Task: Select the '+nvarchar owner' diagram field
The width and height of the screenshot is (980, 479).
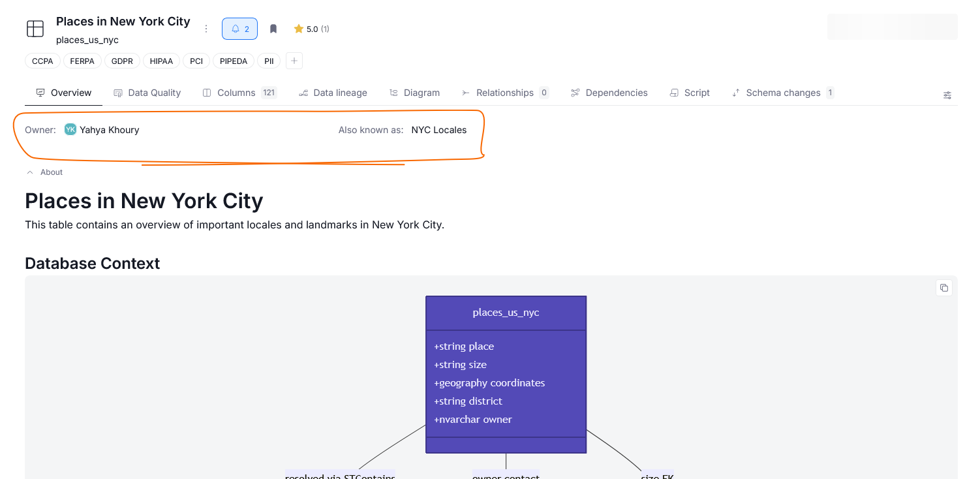Action: click(x=473, y=420)
